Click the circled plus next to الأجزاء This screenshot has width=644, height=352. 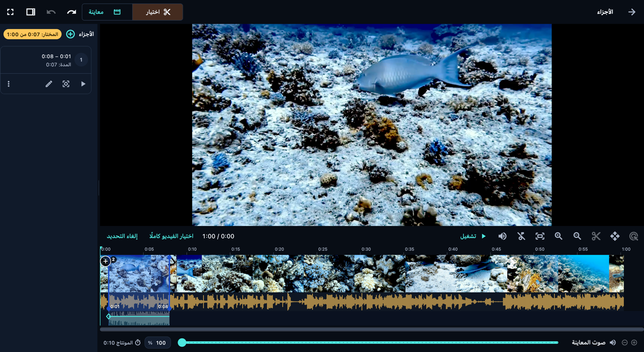coord(71,34)
